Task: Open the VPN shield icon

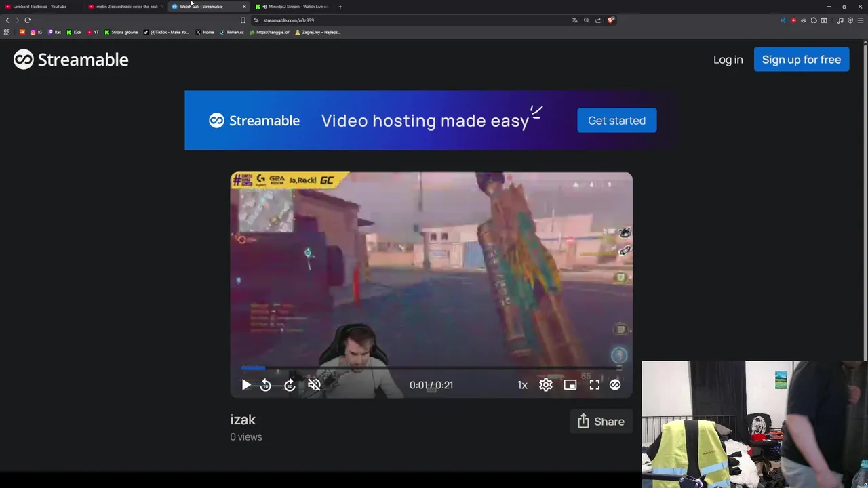Action: point(850,20)
